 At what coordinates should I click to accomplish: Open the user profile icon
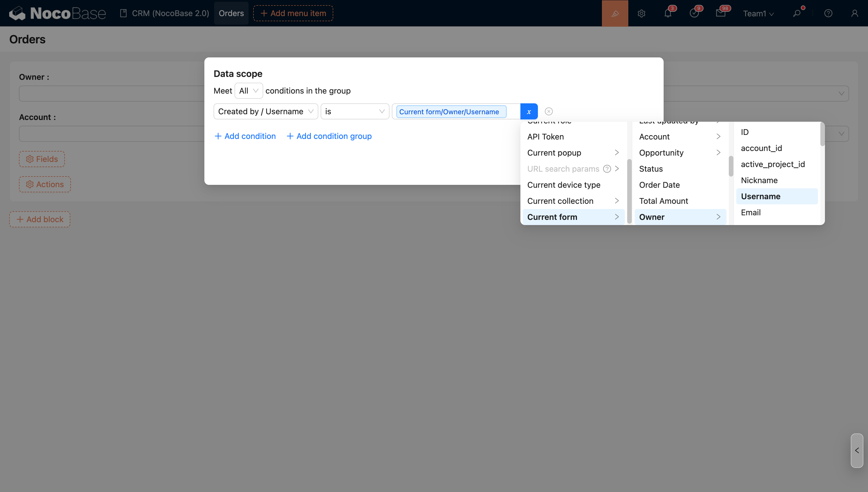(855, 13)
